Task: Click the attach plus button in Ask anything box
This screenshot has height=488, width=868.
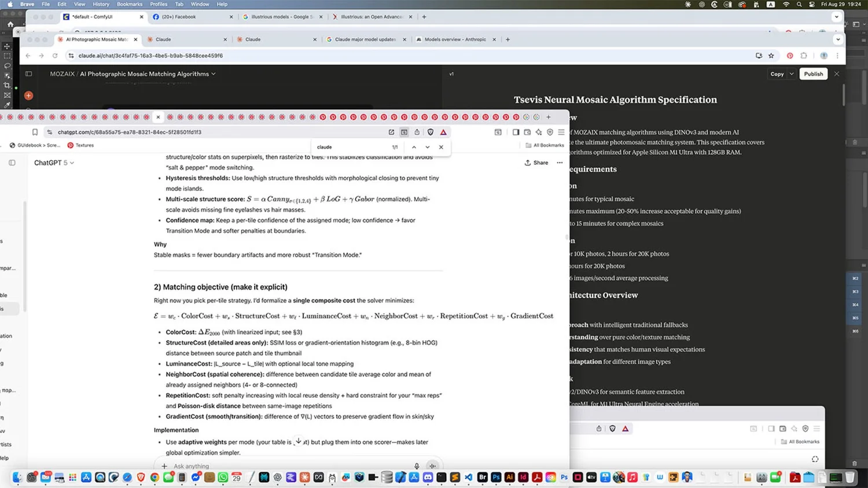Action: point(164,466)
